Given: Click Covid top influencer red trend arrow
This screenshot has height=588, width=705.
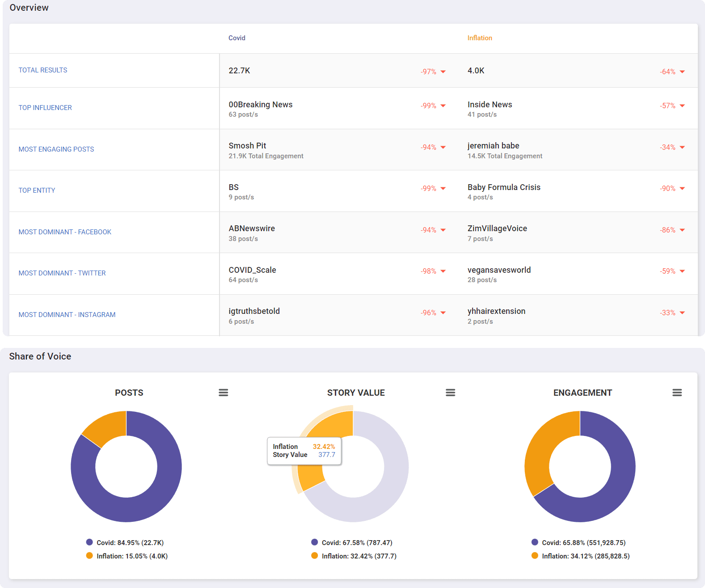Looking at the screenshot, I should 443,106.
